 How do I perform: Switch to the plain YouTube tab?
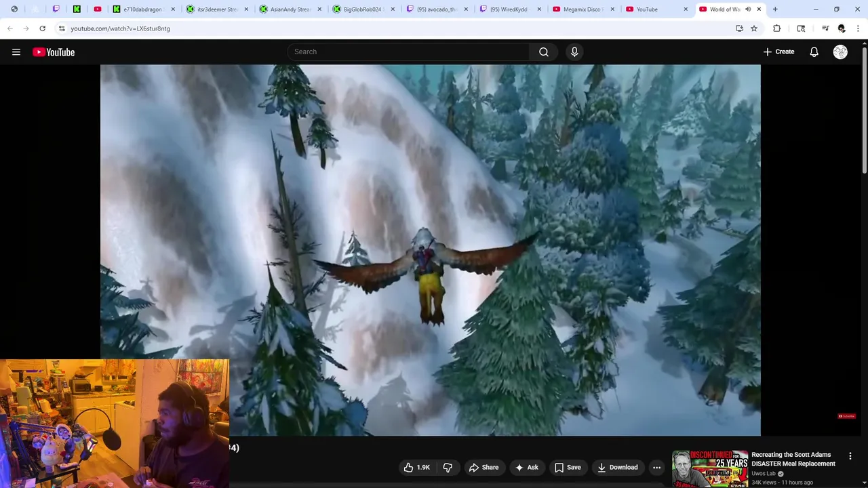click(655, 9)
